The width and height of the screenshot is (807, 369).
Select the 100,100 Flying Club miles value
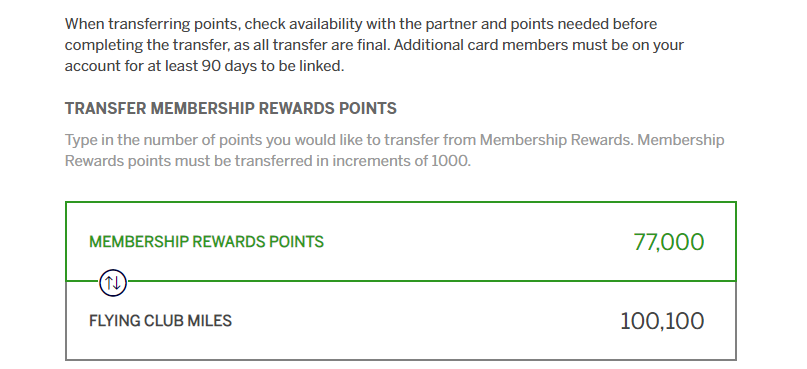pos(662,321)
